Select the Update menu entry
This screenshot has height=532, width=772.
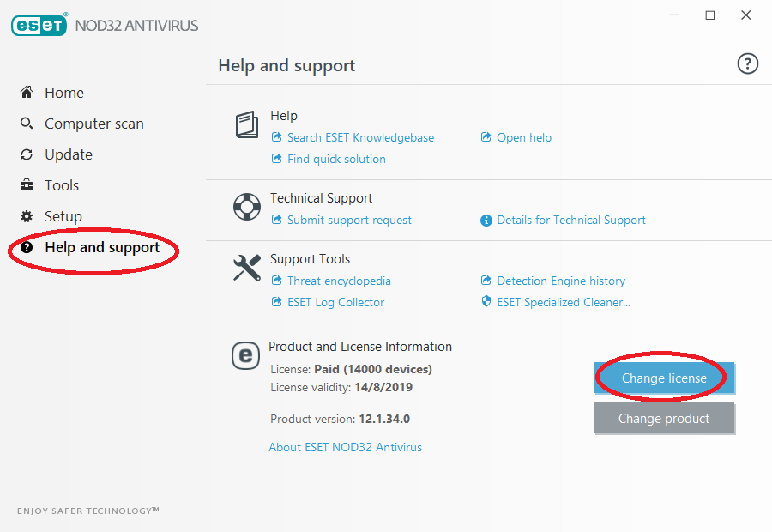tap(69, 154)
